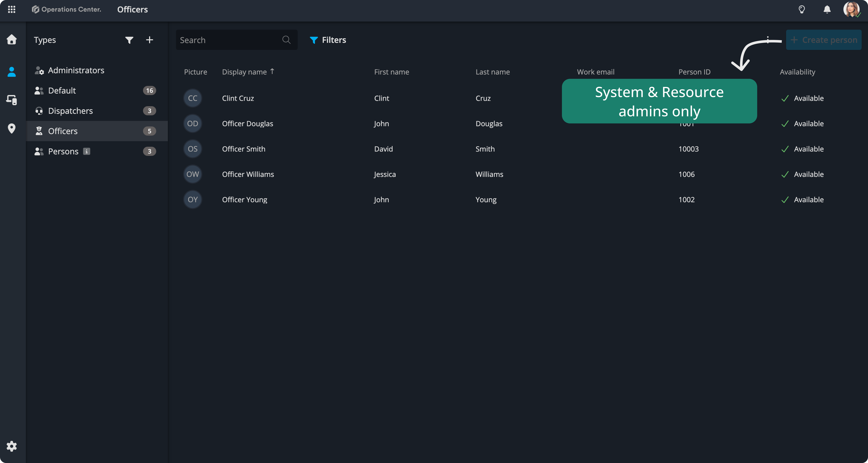Open the app launcher grid icon

point(11,9)
